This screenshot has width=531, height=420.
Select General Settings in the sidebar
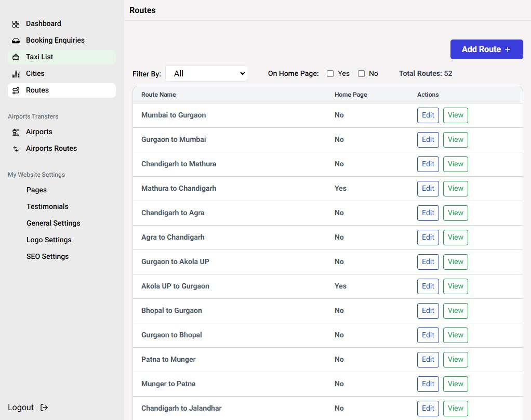coord(53,223)
